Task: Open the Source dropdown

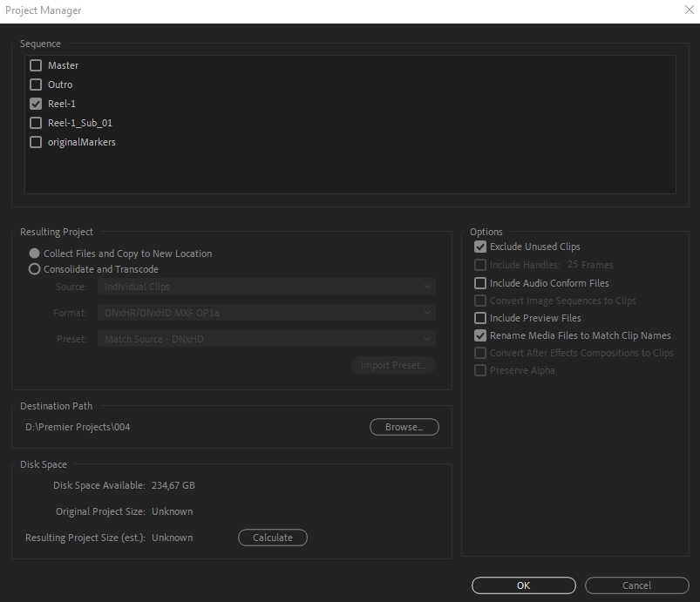Action: click(268, 287)
